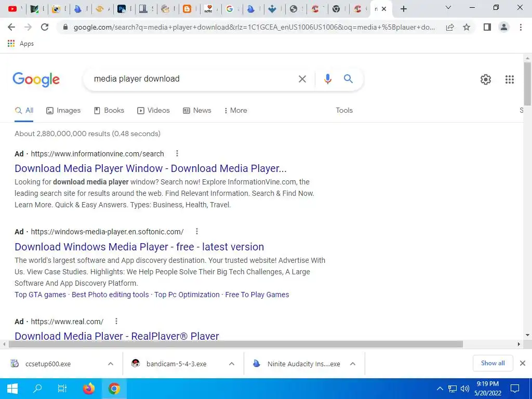Click the scroll right arrow
The height and width of the screenshot is (399, 532).
point(519,344)
